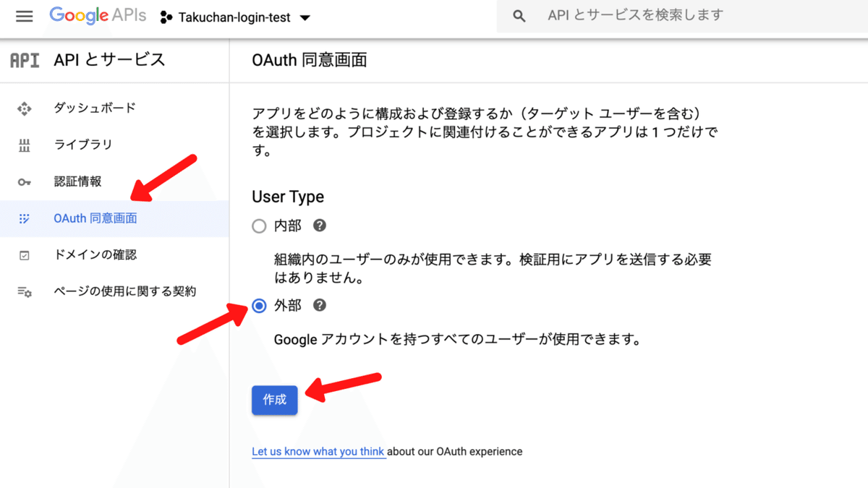Open the Let us know what you think link
868x488 pixels.
pos(318,452)
